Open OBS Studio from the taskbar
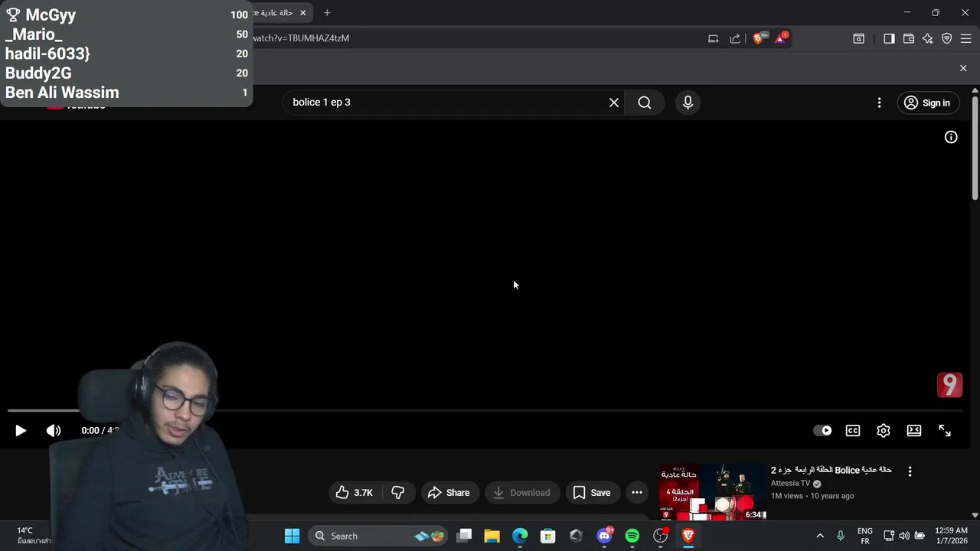Screen dimensions: 980x551 (660, 536)
